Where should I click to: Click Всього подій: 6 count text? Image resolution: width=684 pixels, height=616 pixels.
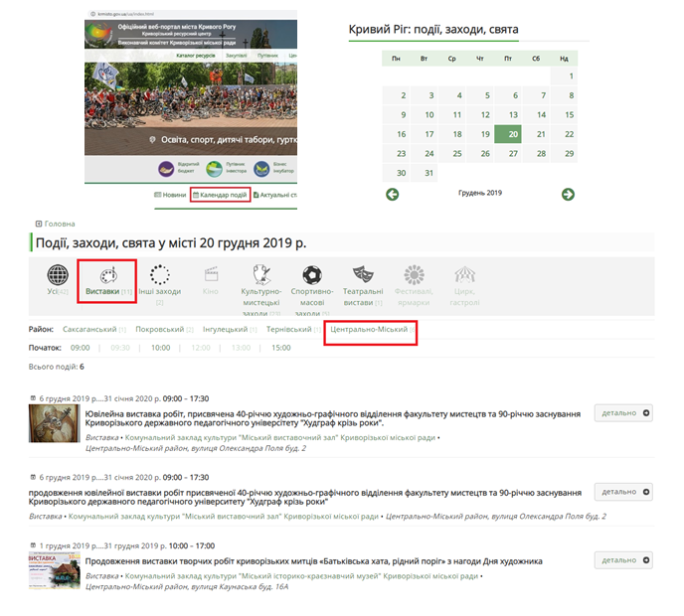click(x=57, y=367)
